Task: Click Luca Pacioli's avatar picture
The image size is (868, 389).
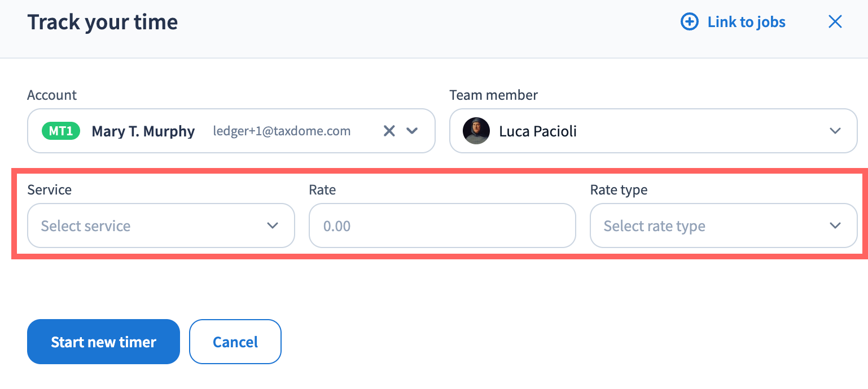Action: [476, 131]
